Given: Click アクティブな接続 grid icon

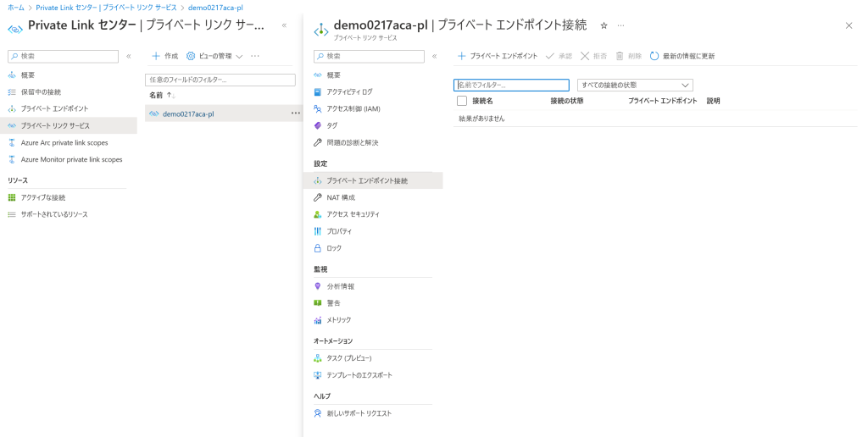Looking at the screenshot, I should tap(12, 197).
